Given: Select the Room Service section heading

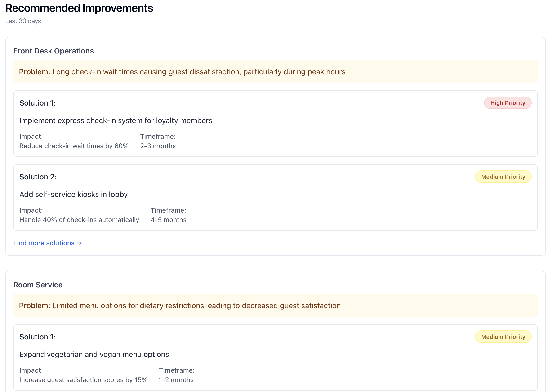Looking at the screenshot, I should click(x=38, y=285).
